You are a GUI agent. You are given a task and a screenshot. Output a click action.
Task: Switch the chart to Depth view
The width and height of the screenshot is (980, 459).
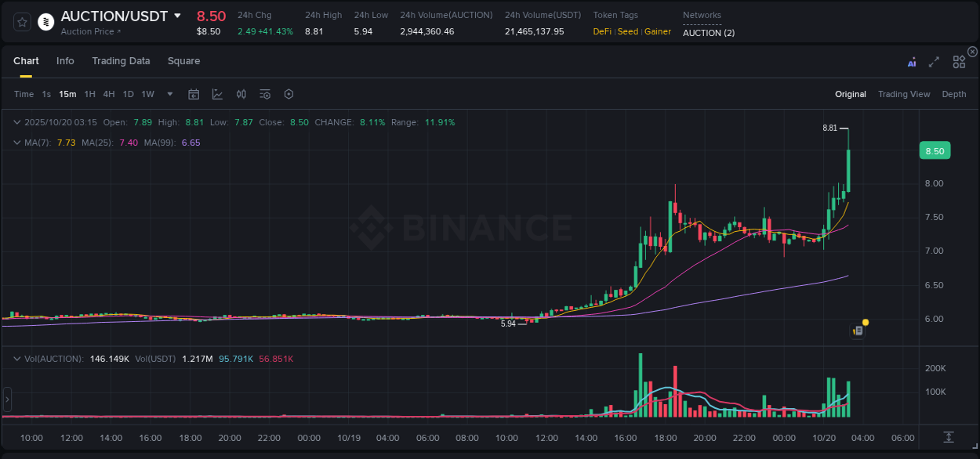pos(953,94)
